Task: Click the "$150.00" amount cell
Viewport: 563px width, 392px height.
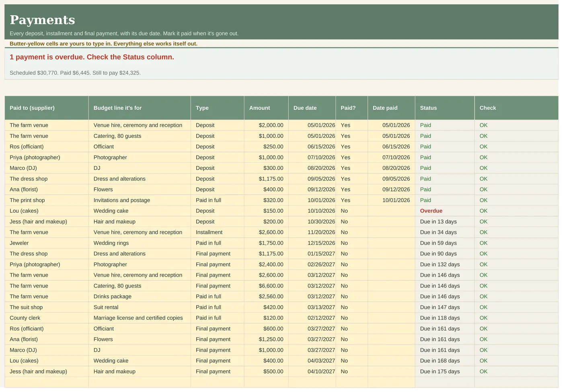Action: (x=266, y=211)
